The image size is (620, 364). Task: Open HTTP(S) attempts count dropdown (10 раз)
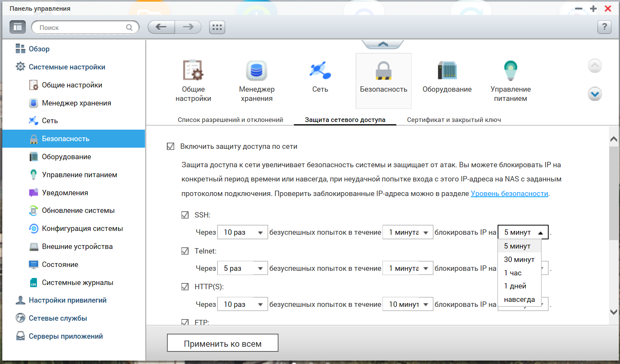coord(242,304)
